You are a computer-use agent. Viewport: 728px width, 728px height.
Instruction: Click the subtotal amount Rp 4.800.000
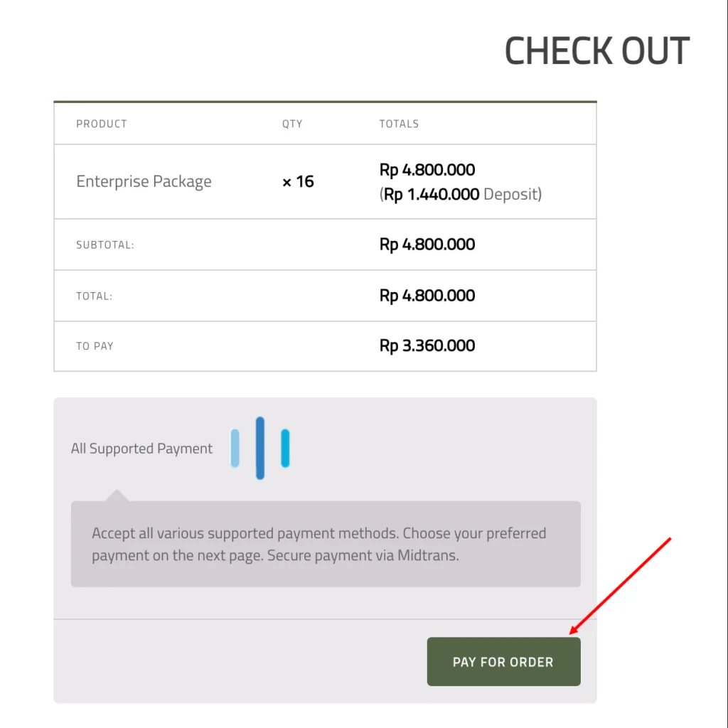[x=427, y=245]
